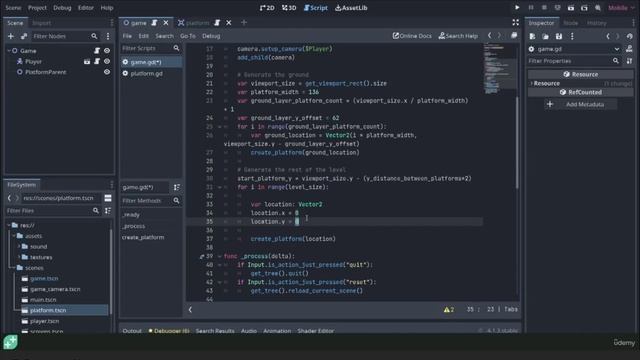Viewport: 640px width, 360px height.
Task: Select platform.gd in the scripts list
Action: point(147,73)
